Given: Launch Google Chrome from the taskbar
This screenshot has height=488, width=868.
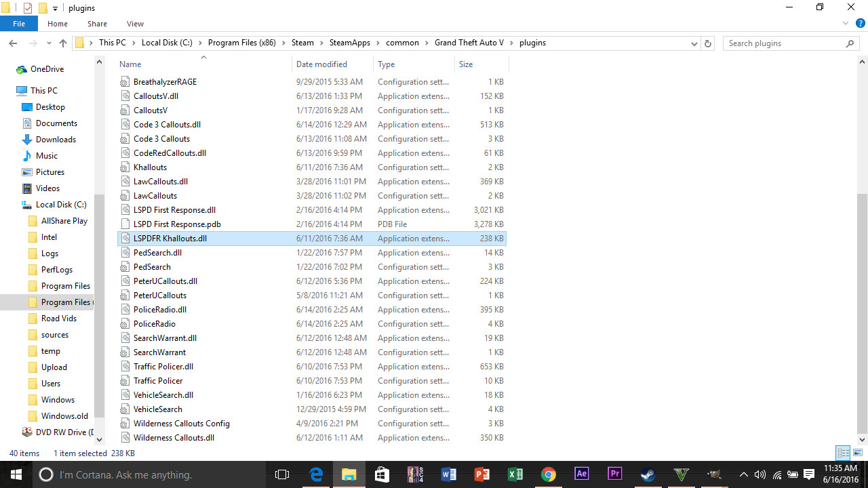Looking at the screenshot, I should click(548, 474).
